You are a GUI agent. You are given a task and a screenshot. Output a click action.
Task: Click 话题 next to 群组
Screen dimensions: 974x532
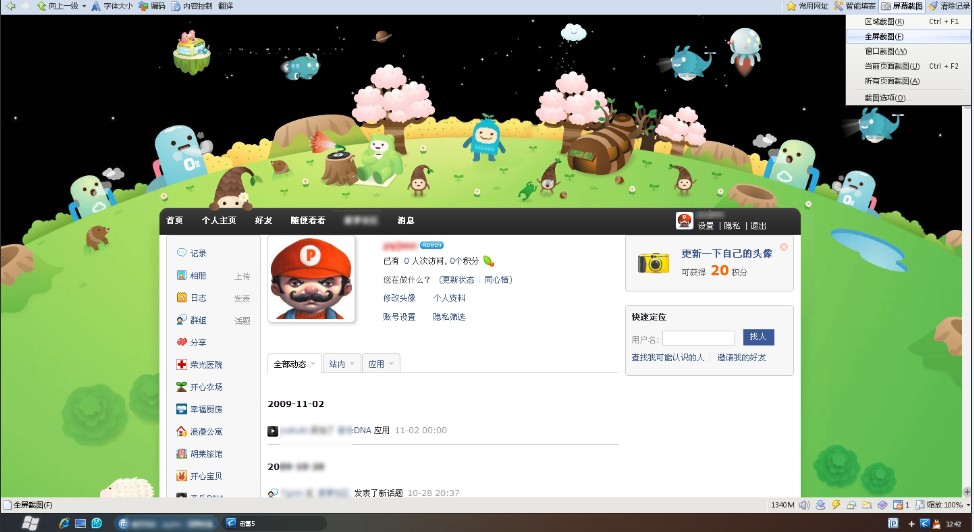pyautogui.click(x=242, y=321)
